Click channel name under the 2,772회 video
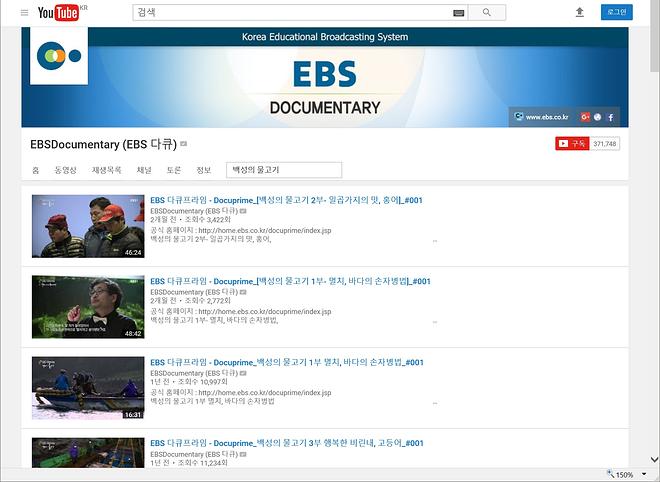 tap(194, 292)
